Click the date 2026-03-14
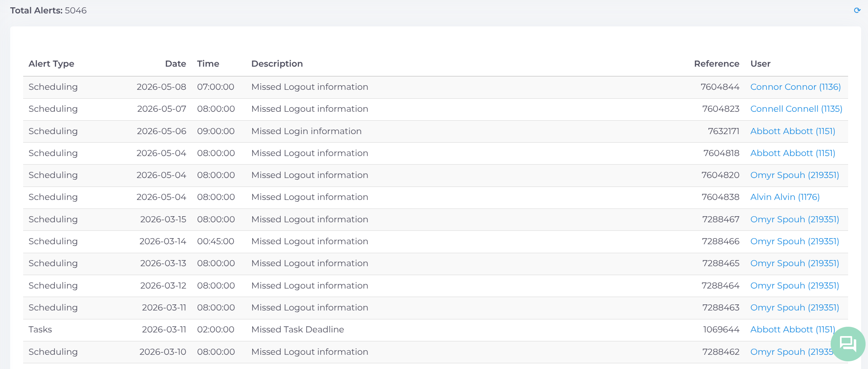Viewport: 868px width, 369px height. 163,241
